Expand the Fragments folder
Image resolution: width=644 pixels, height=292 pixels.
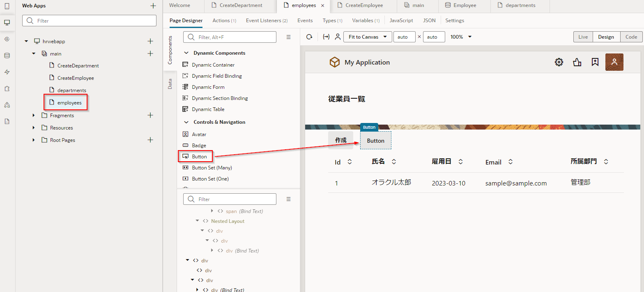pos(34,116)
